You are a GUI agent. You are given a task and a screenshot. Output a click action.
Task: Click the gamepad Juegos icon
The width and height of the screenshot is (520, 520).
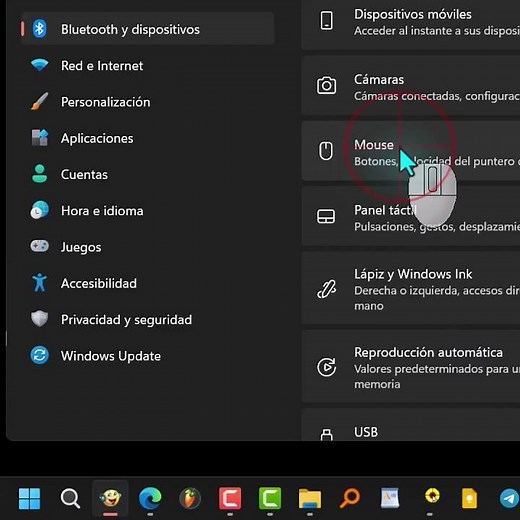(x=39, y=246)
